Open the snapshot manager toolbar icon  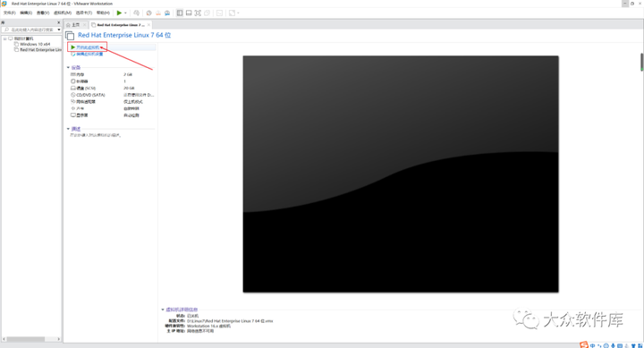coord(167,13)
